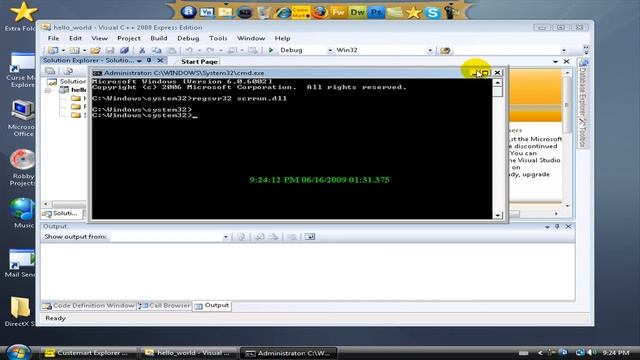Click the New Project toolbar icon
The width and height of the screenshot is (640, 360).
[x=53, y=50]
